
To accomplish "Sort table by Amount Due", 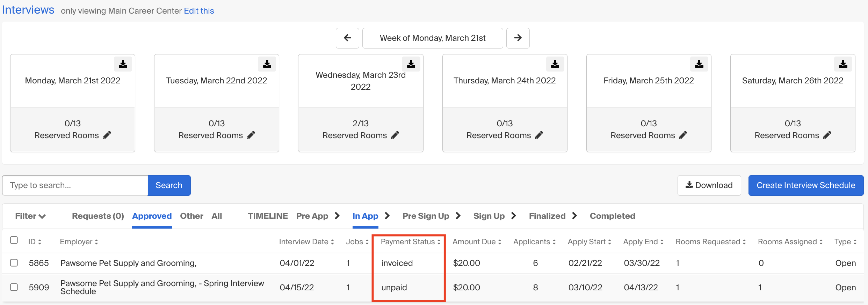I will 477,242.
